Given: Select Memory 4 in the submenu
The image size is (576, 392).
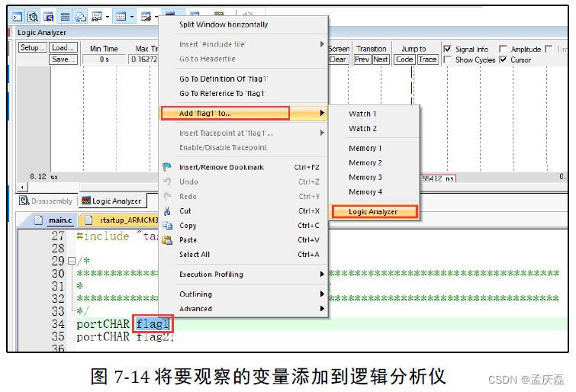Looking at the screenshot, I should click(x=375, y=192).
